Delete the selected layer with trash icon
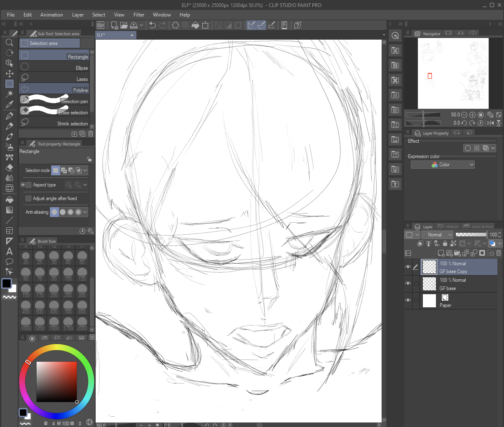Image resolution: width=504 pixels, height=427 pixels. [499, 253]
